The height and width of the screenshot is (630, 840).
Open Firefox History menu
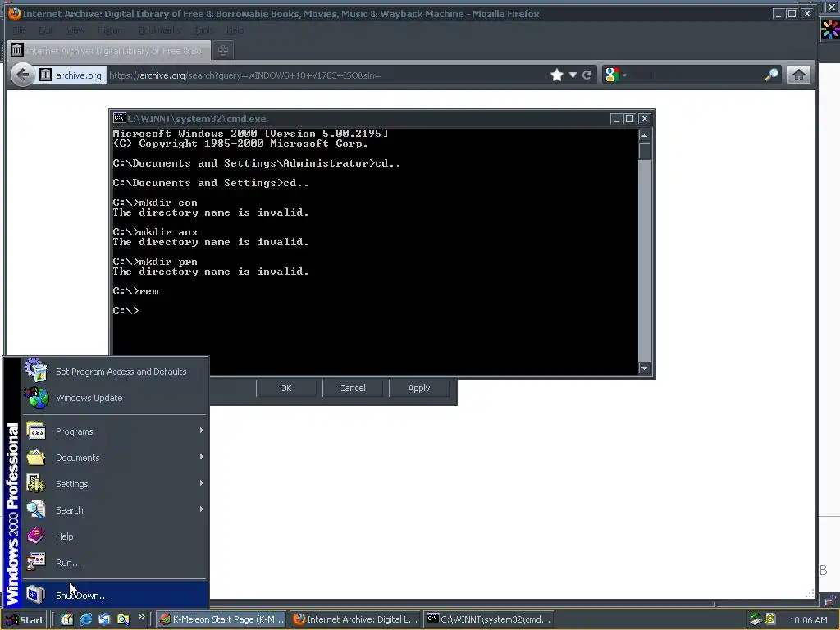pos(110,30)
